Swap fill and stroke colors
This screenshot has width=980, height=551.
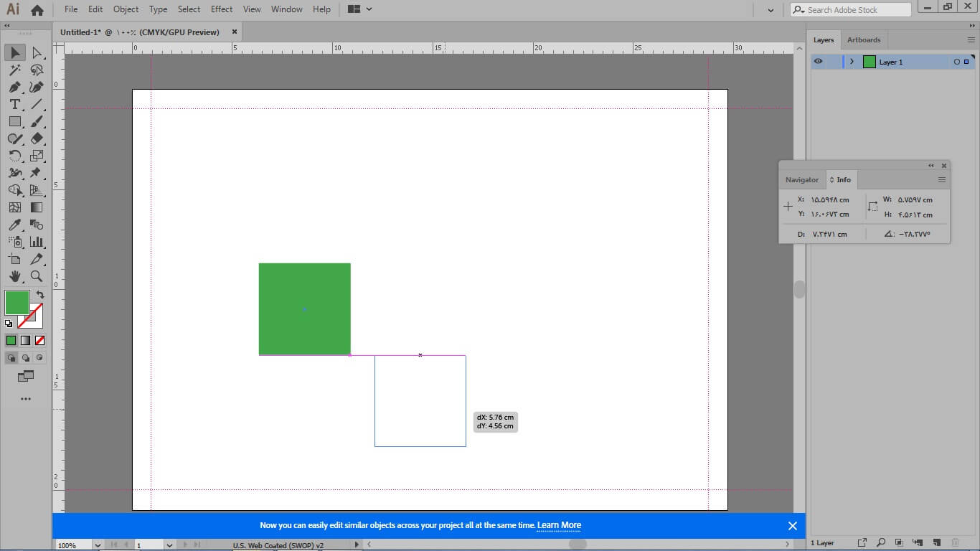40,294
